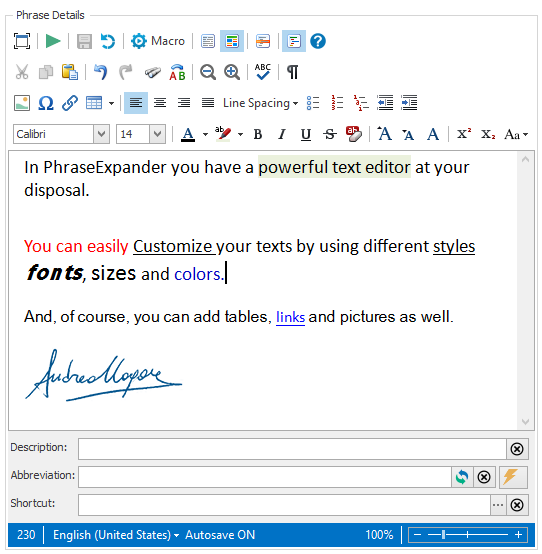Click the blue 'links' hyperlink in text
Image resolution: width=542 pixels, height=554 pixels.
(x=290, y=317)
